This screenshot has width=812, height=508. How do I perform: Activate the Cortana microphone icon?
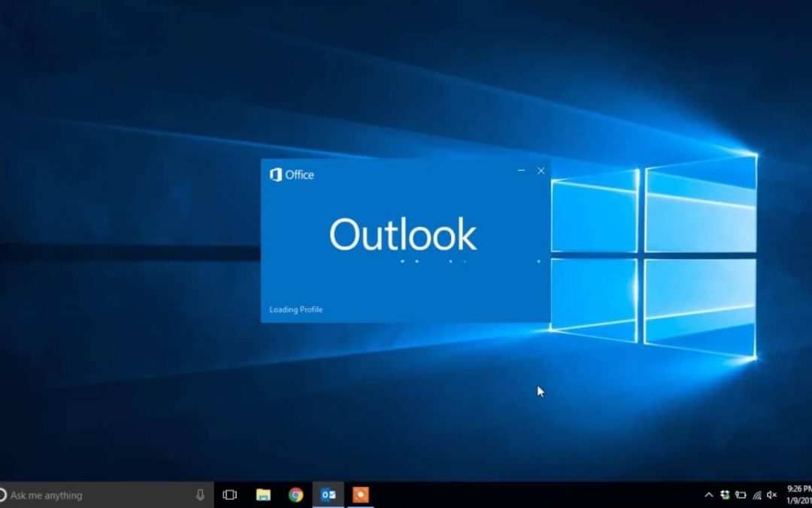point(200,495)
